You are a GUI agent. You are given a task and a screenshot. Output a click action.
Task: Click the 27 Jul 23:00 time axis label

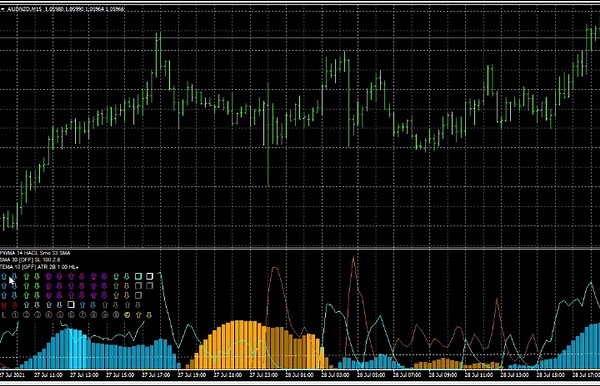coord(264,375)
